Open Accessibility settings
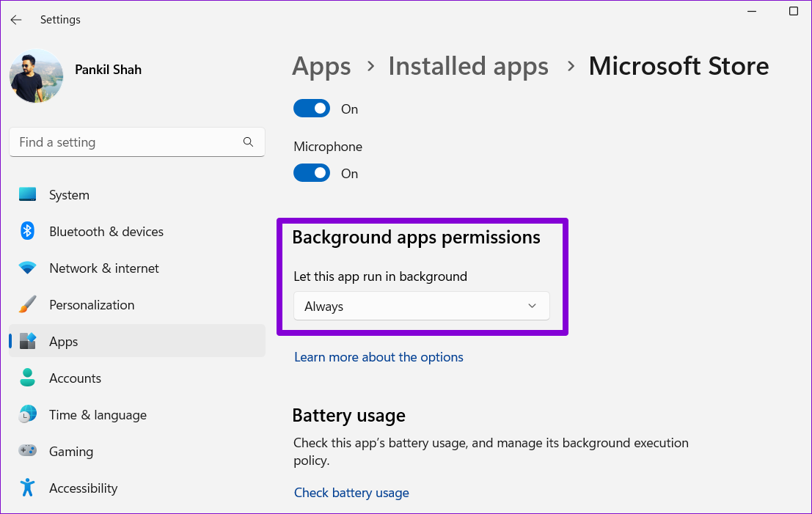812x514 pixels. point(137,488)
